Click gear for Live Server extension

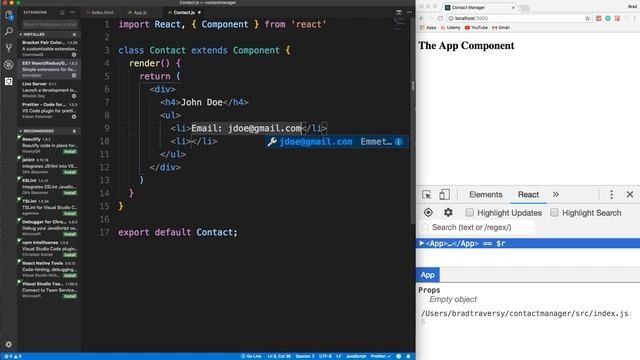[x=74, y=96]
